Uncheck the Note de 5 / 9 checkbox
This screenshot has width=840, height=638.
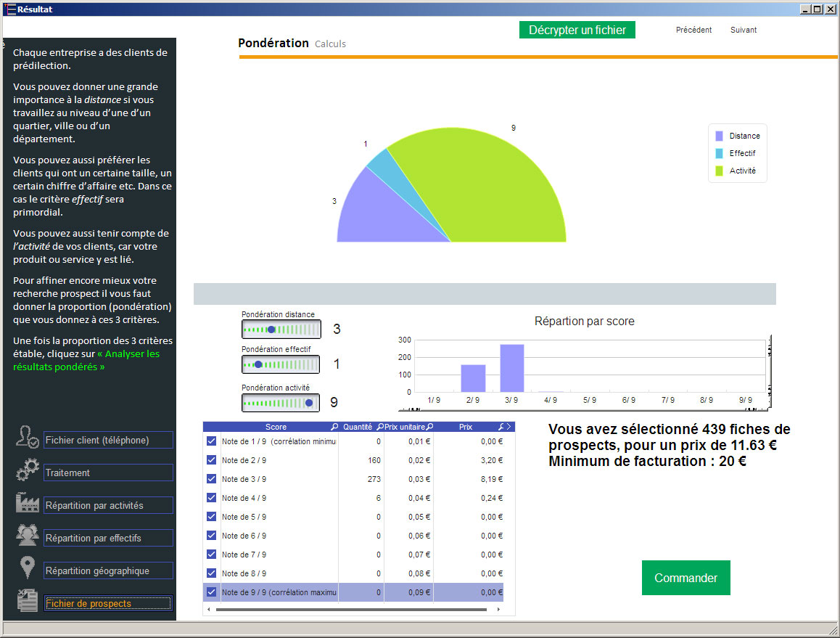pos(211,516)
